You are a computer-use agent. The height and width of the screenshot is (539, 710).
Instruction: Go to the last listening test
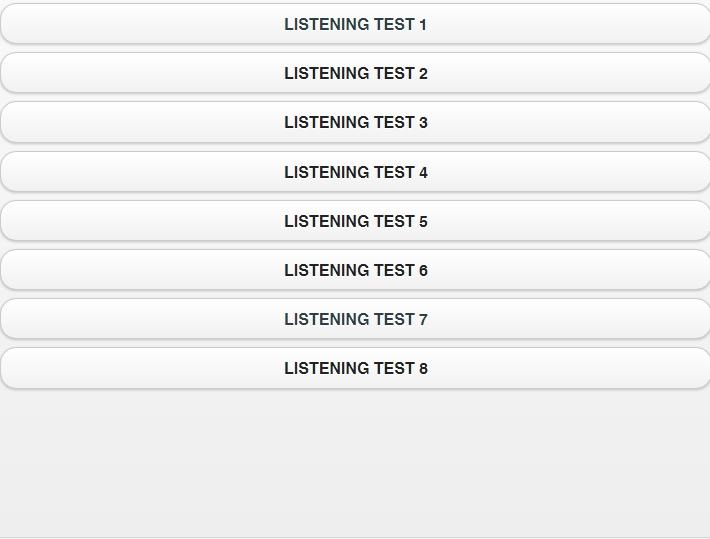click(355, 368)
